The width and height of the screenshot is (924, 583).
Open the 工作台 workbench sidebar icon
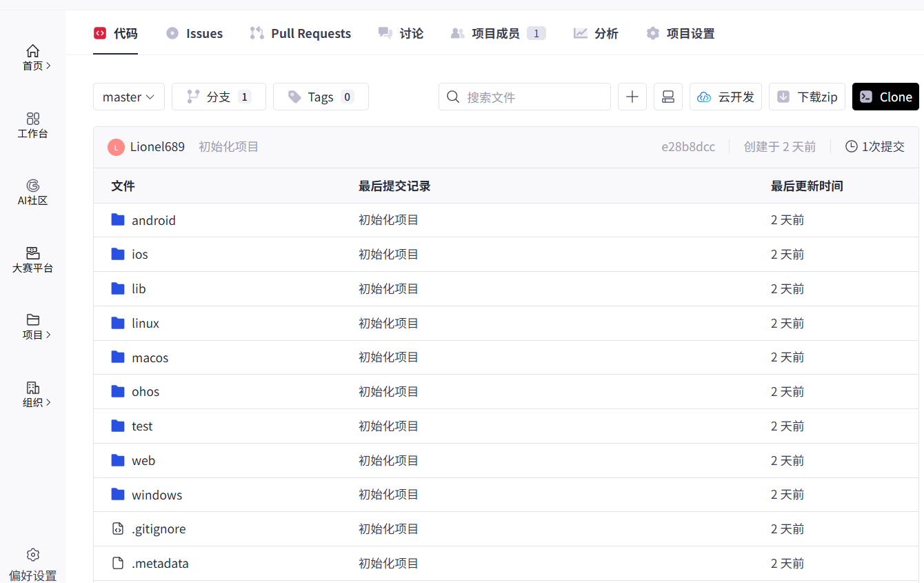[32, 119]
